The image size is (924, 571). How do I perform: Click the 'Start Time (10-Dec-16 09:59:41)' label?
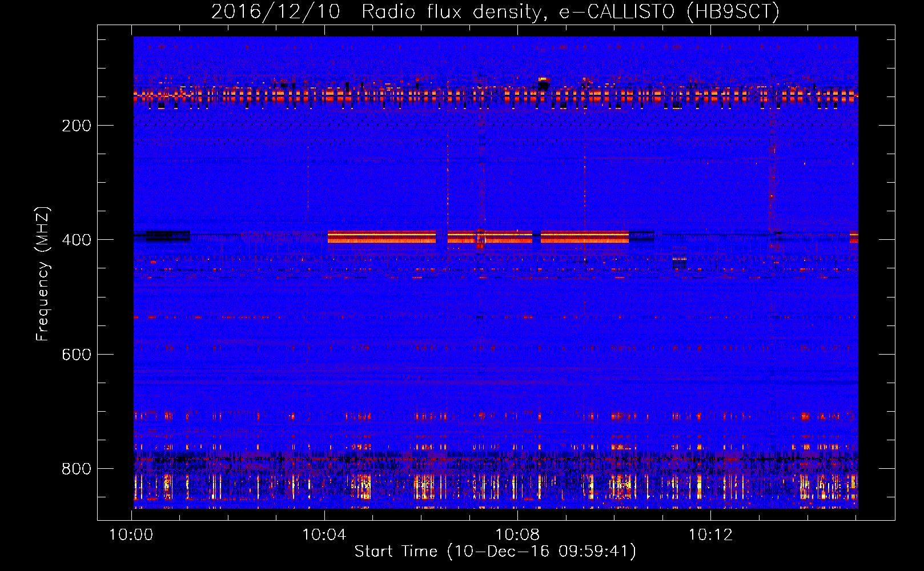click(495, 552)
